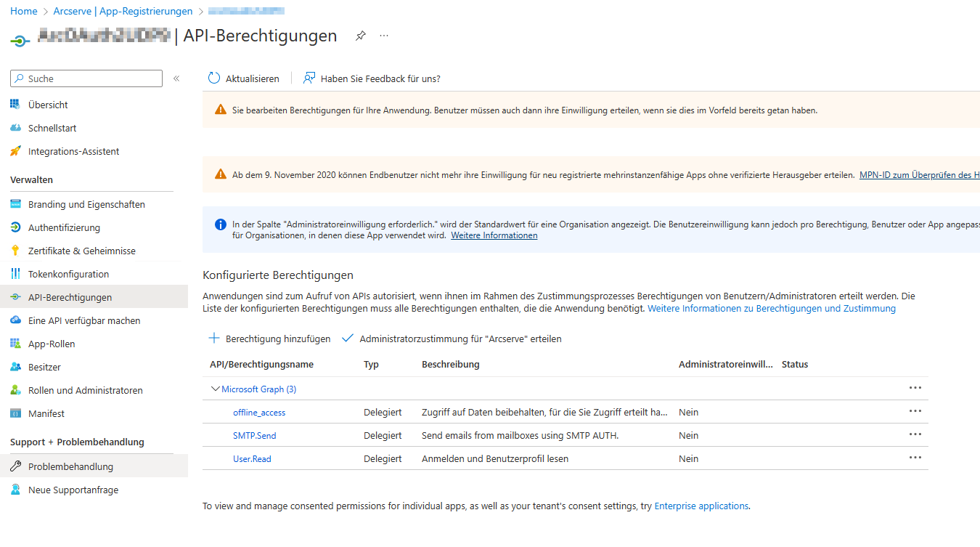
Task: Click the key icon for Zertifikate & Geheimnisse
Action: coord(15,251)
